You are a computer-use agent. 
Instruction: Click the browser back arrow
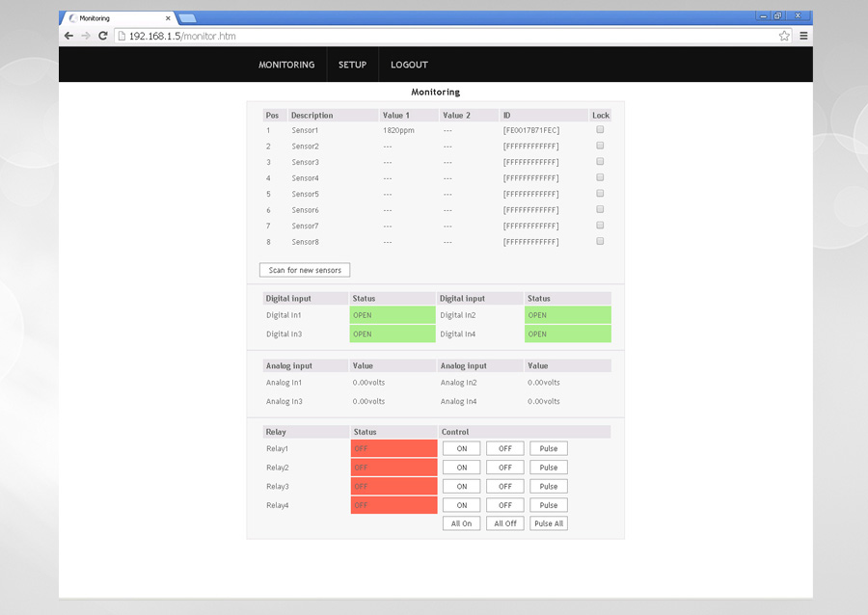[68, 36]
